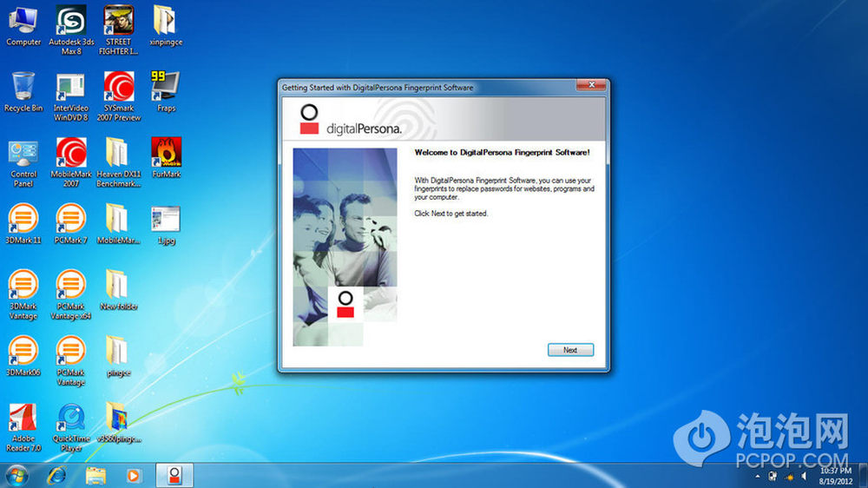Select the Fraps desktop icon

tap(166, 92)
